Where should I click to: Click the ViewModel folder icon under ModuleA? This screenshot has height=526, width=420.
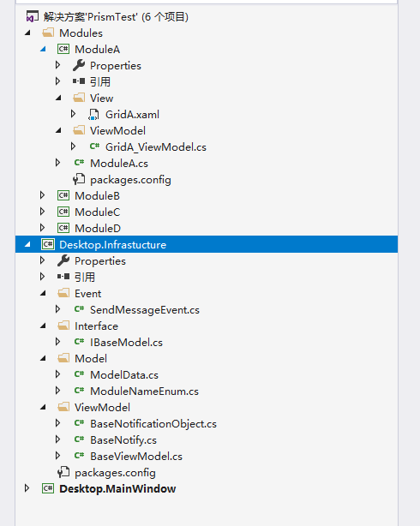[x=79, y=130]
